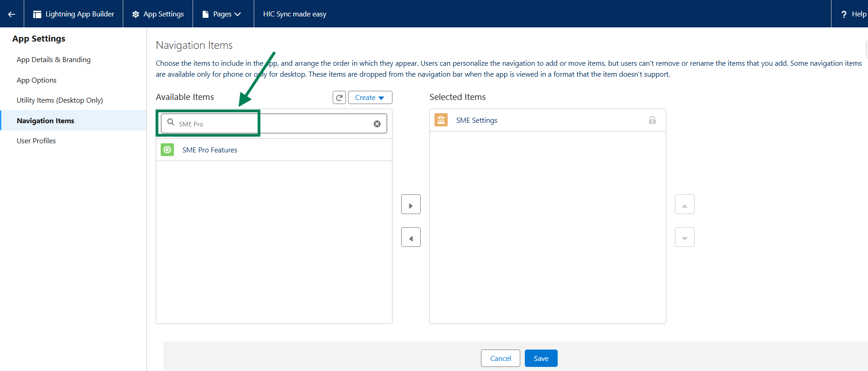This screenshot has height=371, width=868.
Task: Click the lock icon on SME Settings
Action: [653, 120]
